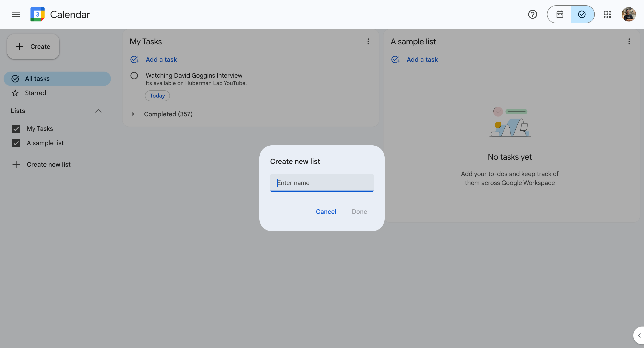Expand the Completed (357) section
This screenshot has width=644, height=348.
coord(133,114)
